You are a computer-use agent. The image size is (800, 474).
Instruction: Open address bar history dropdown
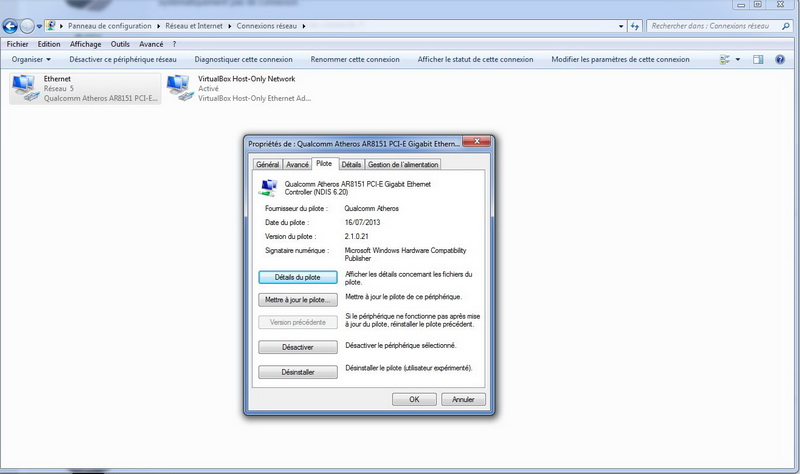coord(621,26)
